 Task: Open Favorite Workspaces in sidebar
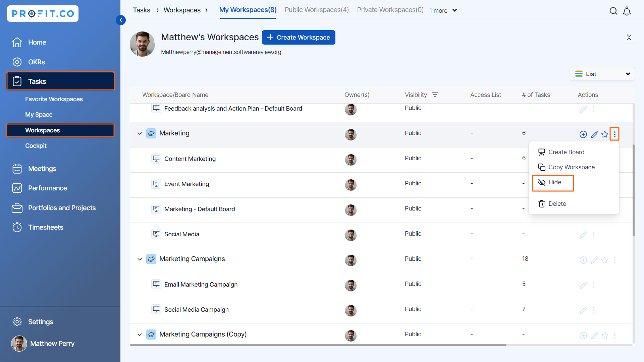pyautogui.click(x=54, y=99)
